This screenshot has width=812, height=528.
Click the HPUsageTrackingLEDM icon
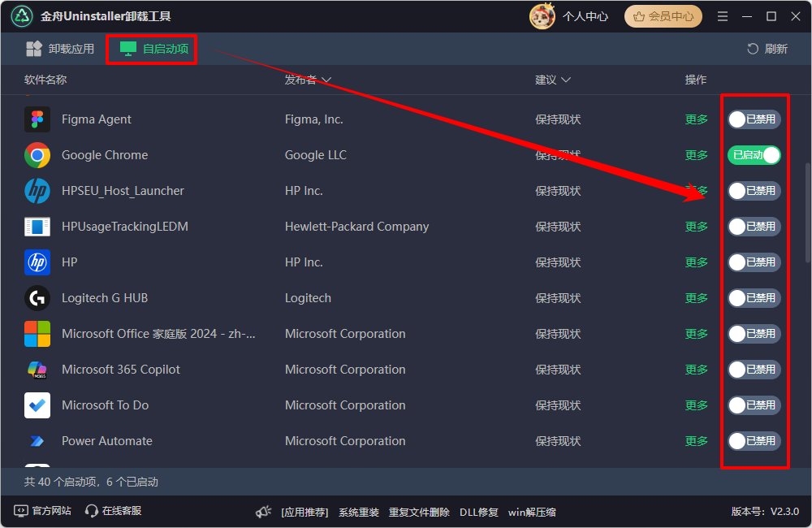(37, 227)
